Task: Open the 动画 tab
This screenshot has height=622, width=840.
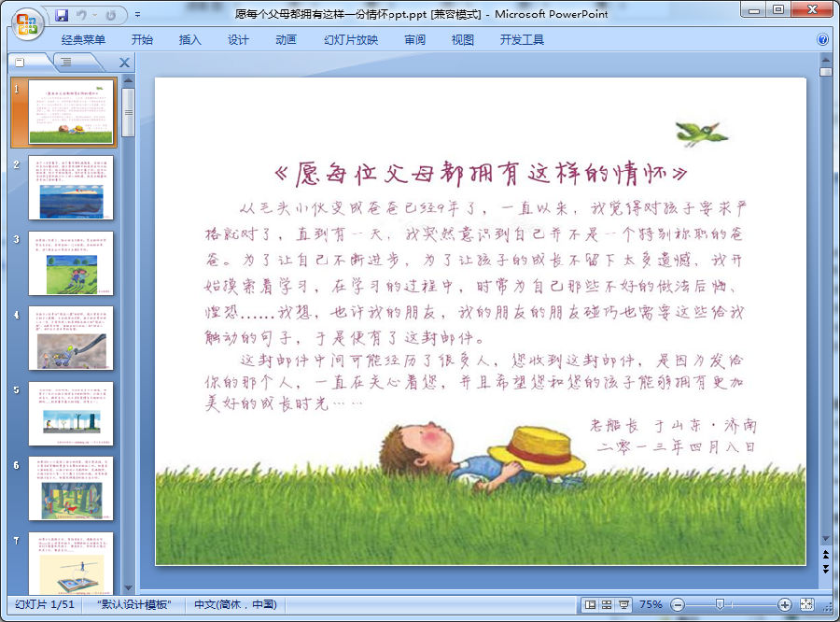Action: click(x=286, y=39)
